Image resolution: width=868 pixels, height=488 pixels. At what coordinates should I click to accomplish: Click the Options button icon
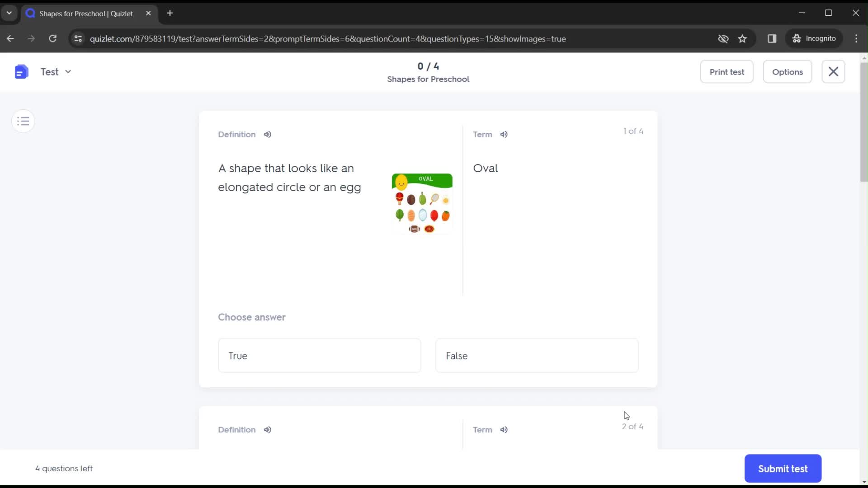click(x=788, y=71)
